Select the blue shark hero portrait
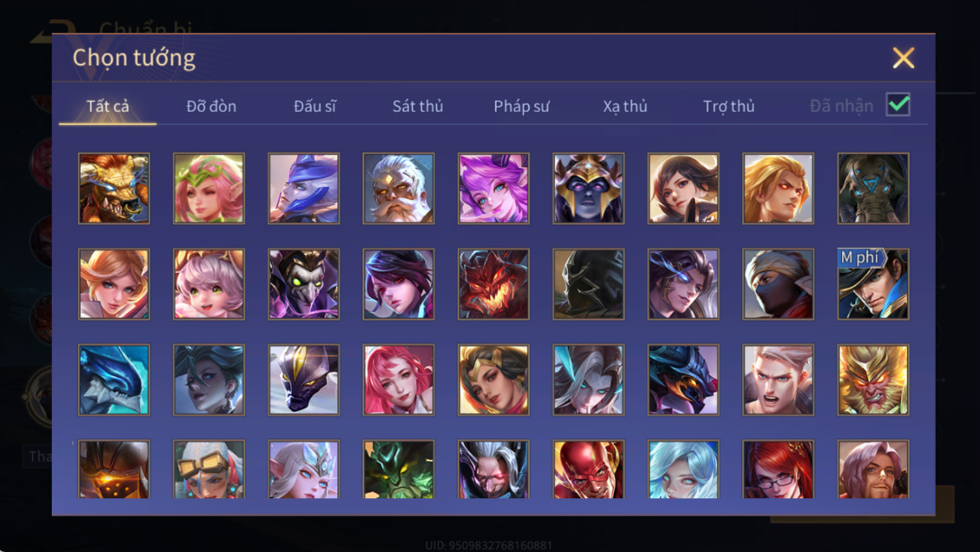Screen dimensions: 980x552 tap(114, 380)
